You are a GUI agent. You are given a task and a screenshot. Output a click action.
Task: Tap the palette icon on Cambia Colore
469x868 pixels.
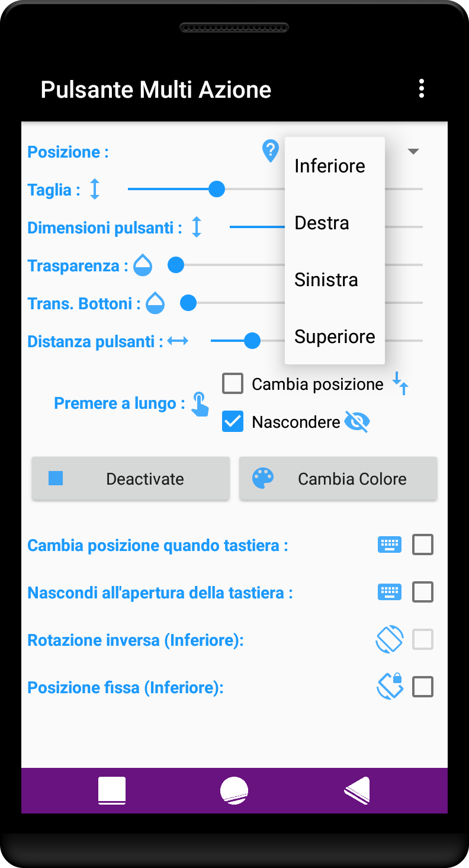pos(263,478)
